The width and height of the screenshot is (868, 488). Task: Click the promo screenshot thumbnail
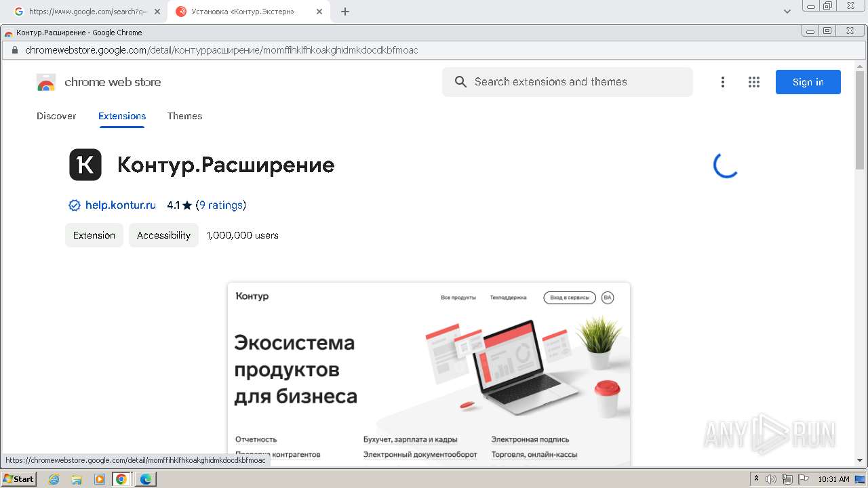429,374
